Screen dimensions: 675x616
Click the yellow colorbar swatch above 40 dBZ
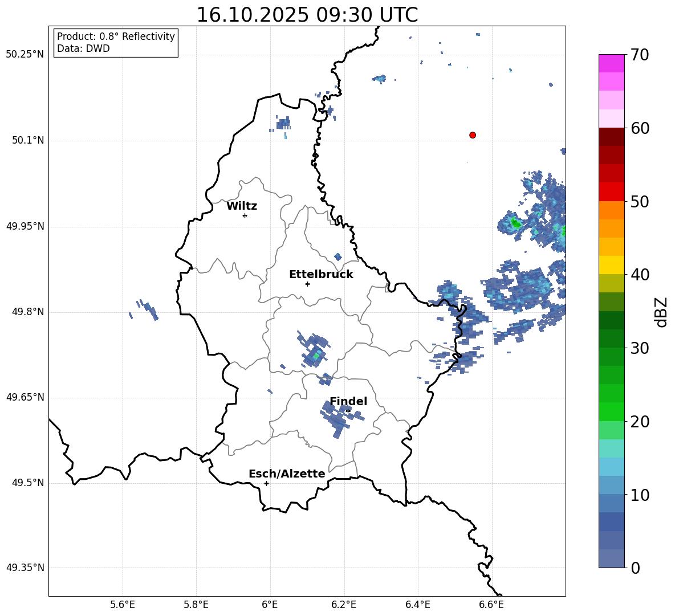[x=612, y=265]
